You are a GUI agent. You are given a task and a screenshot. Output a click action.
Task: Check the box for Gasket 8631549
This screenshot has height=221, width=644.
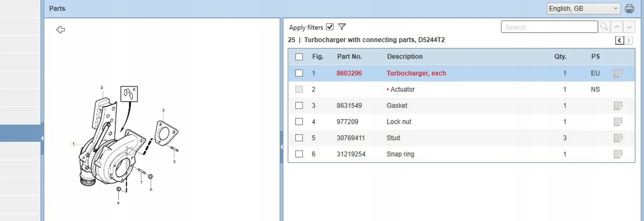click(x=299, y=105)
